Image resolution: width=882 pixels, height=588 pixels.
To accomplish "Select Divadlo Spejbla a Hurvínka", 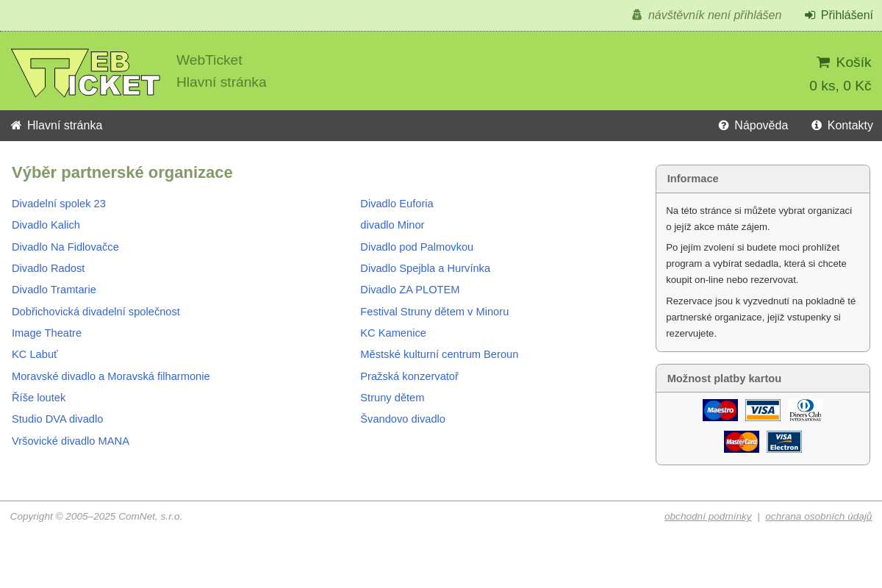I will pos(425,268).
